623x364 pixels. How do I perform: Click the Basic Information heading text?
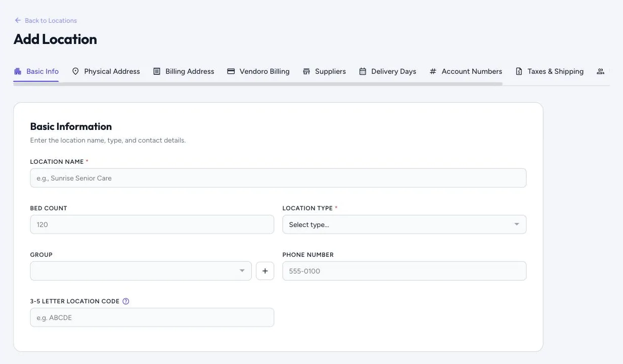pos(71,126)
